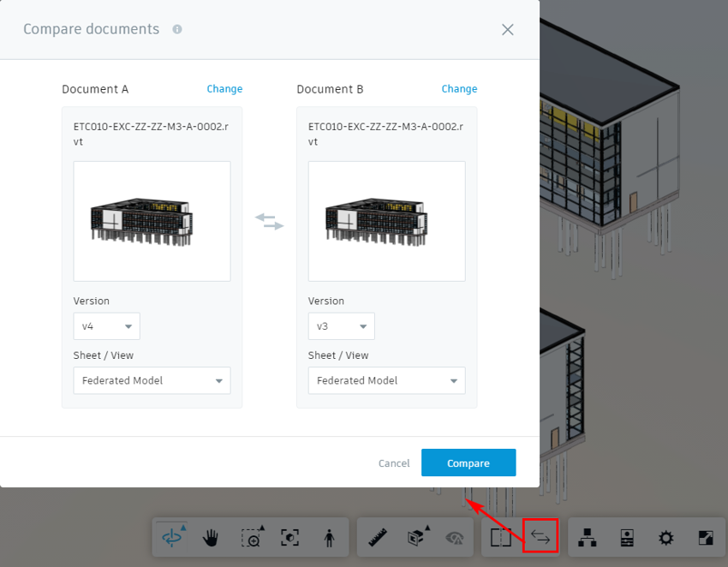This screenshot has height=567, width=728.
Task: Choose the Zoom window tool
Action: 252,537
